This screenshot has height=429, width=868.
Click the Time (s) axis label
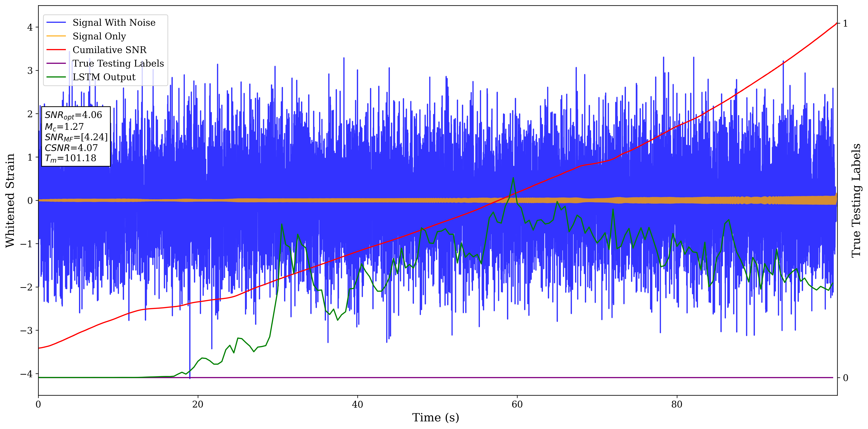435,418
